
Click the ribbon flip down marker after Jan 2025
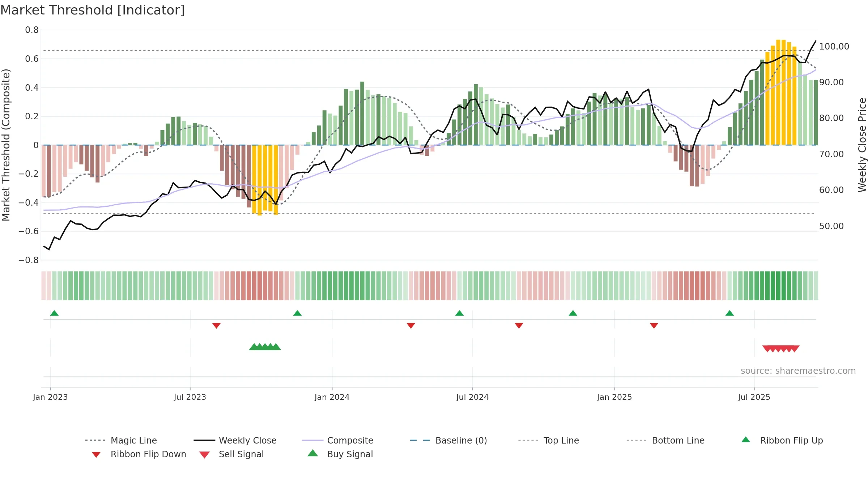tap(654, 326)
